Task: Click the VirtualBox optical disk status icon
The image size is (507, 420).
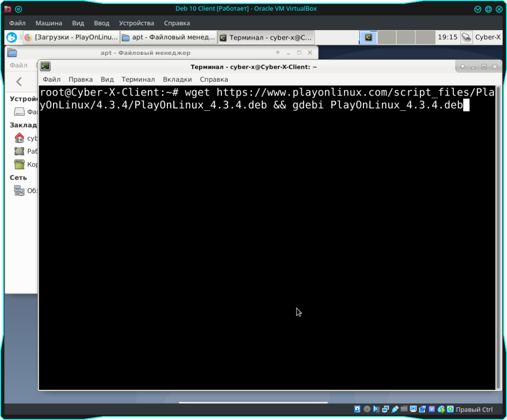Action: click(367, 409)
